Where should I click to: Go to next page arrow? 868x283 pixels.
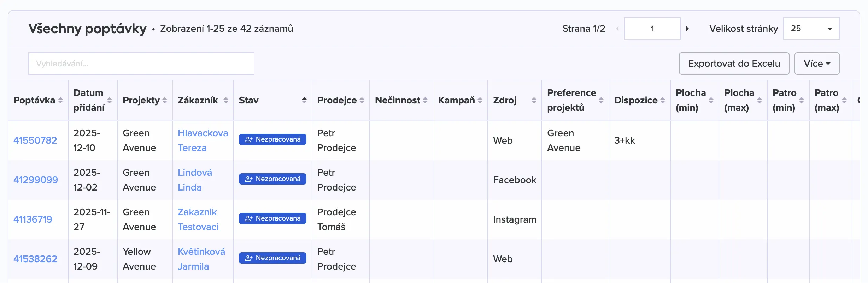point(687,29)
